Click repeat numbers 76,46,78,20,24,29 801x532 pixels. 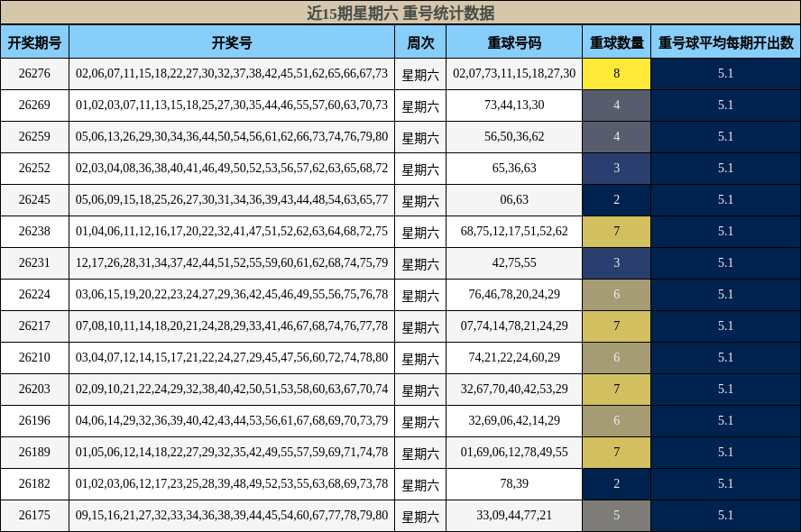point(514,295)
